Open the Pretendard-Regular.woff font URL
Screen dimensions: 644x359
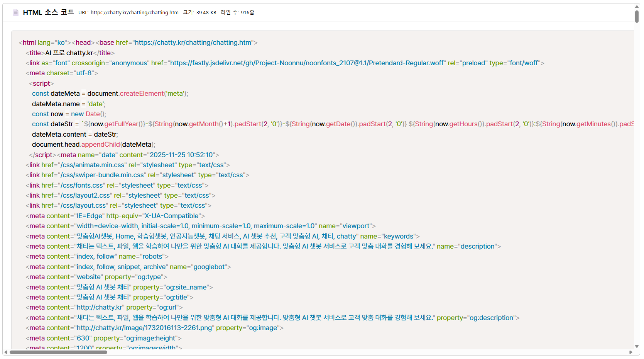[x=307, y=63]
